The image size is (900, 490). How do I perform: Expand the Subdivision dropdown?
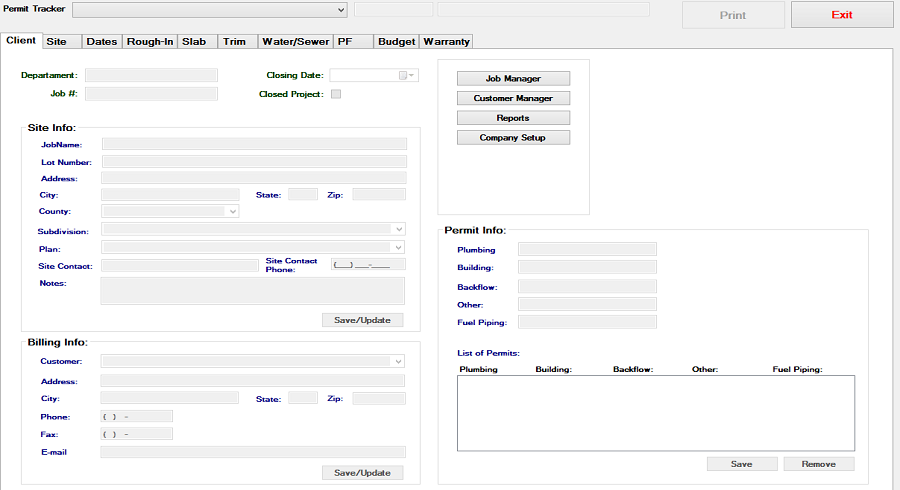399,229
